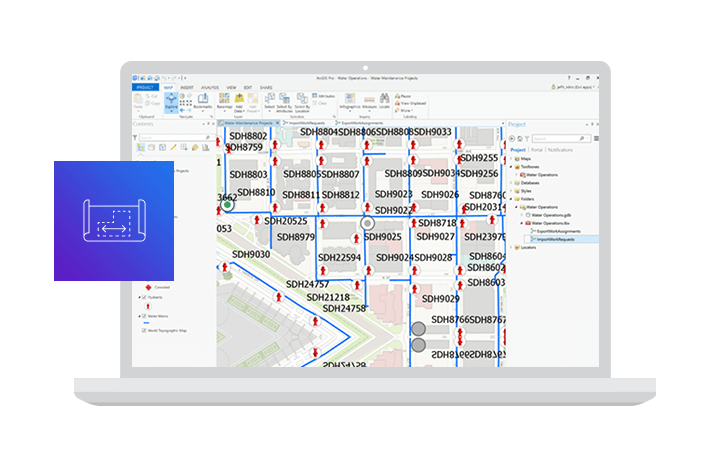Collapse Water Mains layer legend
Image resolution: width=720 pixels, height=460 pixels.
pyautogui.click(x=140, y=316)
